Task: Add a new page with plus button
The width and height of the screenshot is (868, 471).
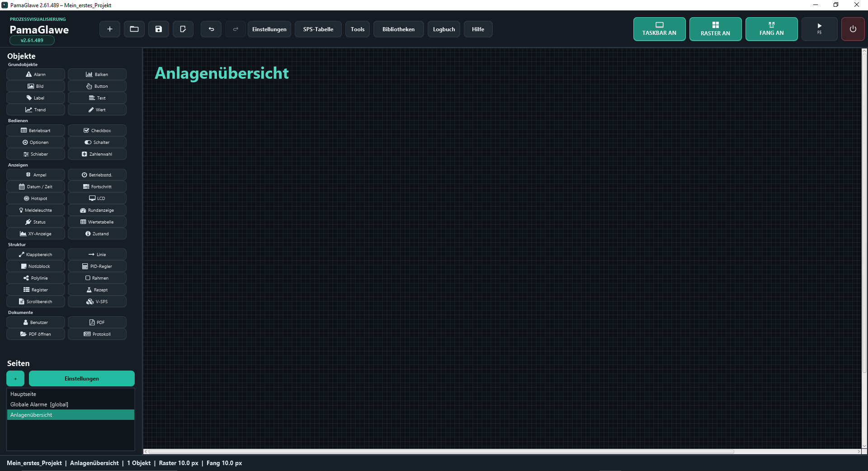Action: pos(15,378)
